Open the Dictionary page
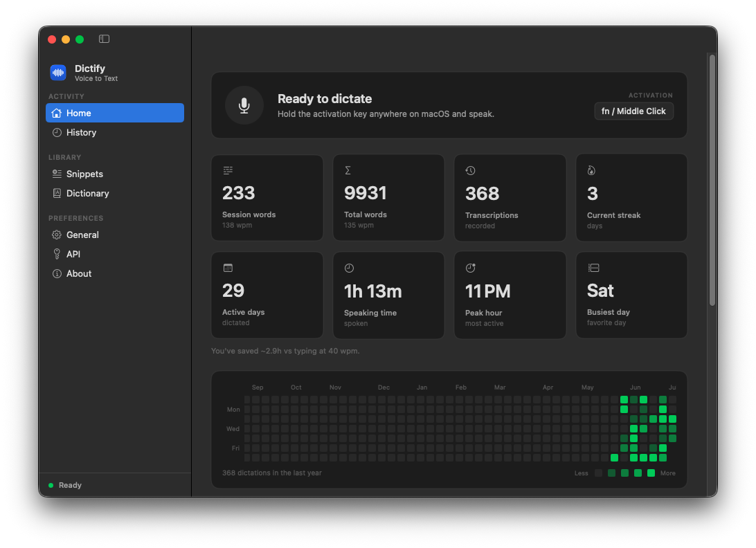 tap(115, 193)
